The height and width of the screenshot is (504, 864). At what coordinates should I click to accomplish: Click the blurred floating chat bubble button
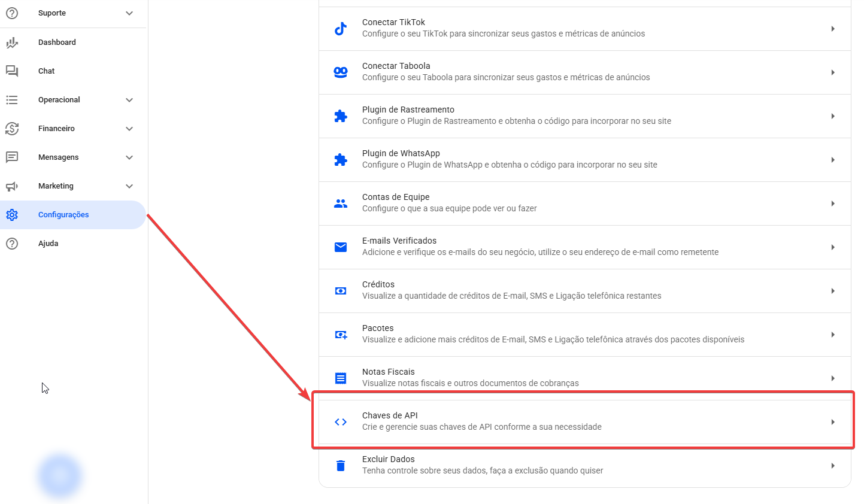point(60,476)
